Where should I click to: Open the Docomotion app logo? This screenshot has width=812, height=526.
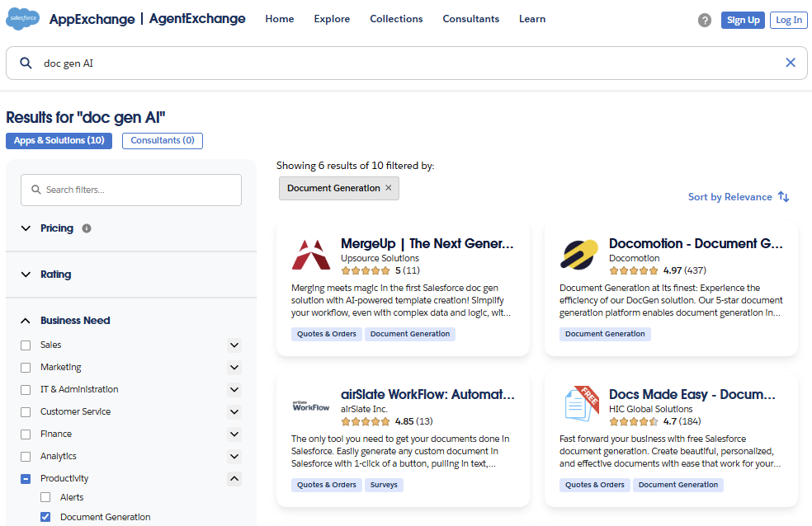pyautogui.click(x=579, y=255)
